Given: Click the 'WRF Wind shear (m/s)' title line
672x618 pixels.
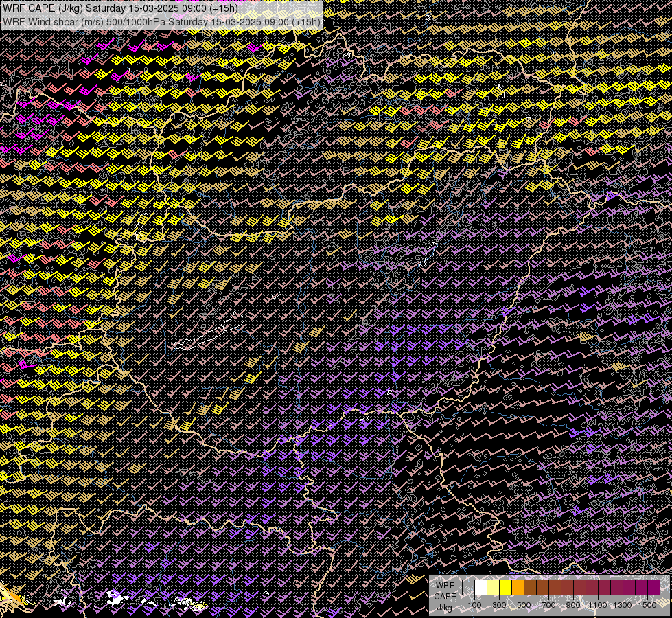Looking at the screenshot, I should (x=161, y=21).
